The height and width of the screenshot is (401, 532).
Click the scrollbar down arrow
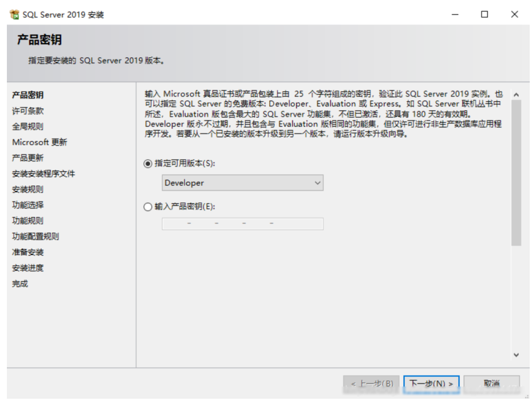[x=516, y=355]
